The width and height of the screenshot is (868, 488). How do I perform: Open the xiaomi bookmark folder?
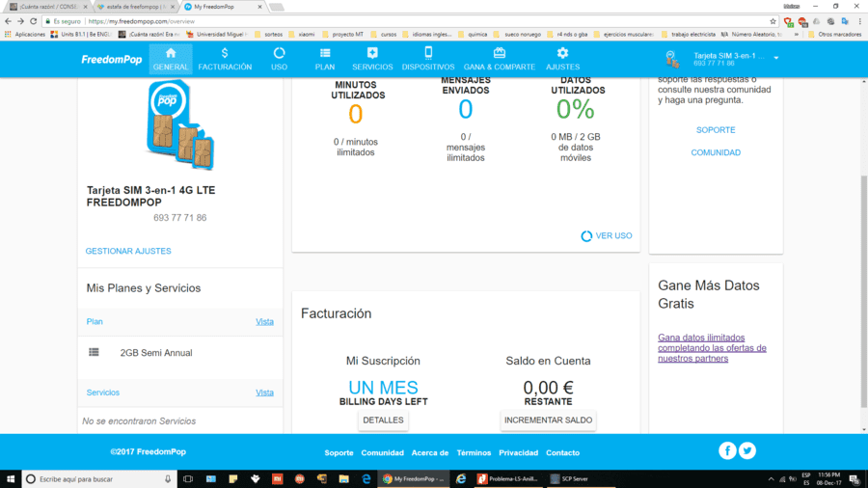point(302,35)
